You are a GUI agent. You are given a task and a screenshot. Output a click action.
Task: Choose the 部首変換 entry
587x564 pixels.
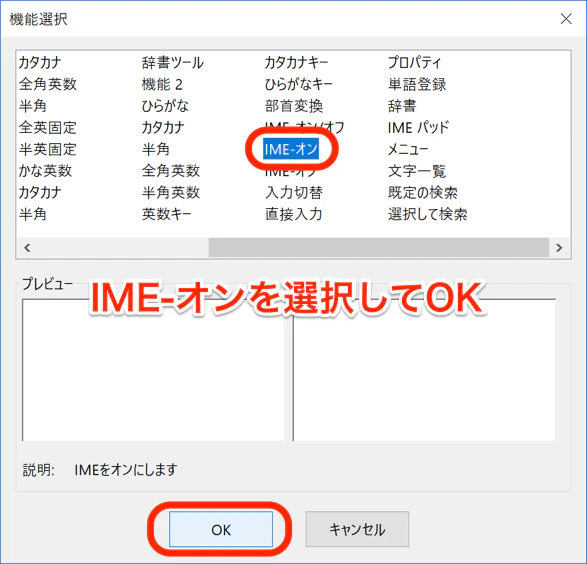click(x=294, y=106)
